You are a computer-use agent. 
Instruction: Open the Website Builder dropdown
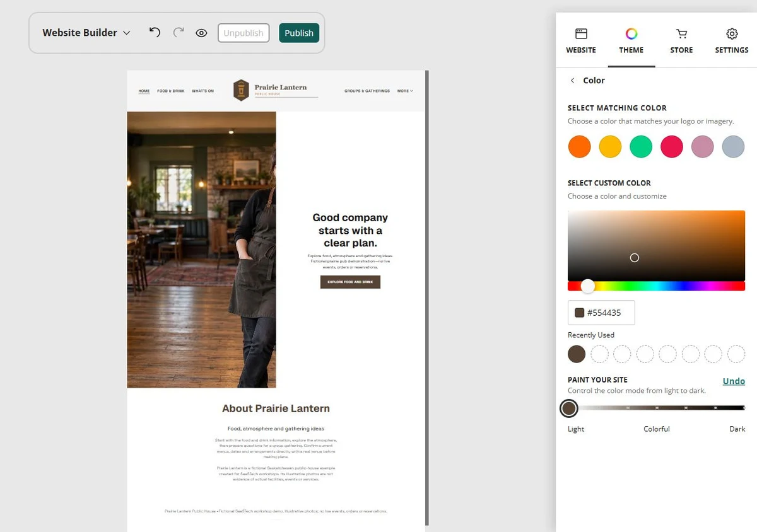click(x=86, y=33)
